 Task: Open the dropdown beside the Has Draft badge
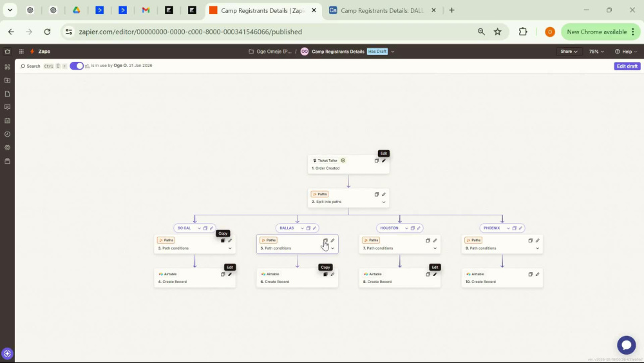coord(393,52)
